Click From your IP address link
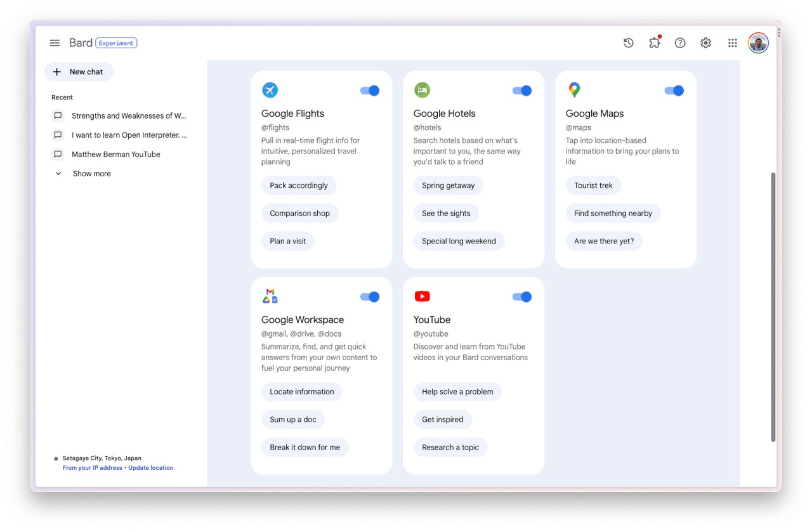The width and height of the screenshot is (812, 532). [x=92, y=468]
